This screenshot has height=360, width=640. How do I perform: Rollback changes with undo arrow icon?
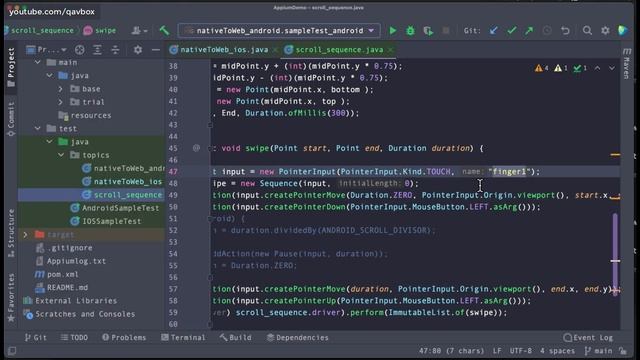tap(565, 31)
